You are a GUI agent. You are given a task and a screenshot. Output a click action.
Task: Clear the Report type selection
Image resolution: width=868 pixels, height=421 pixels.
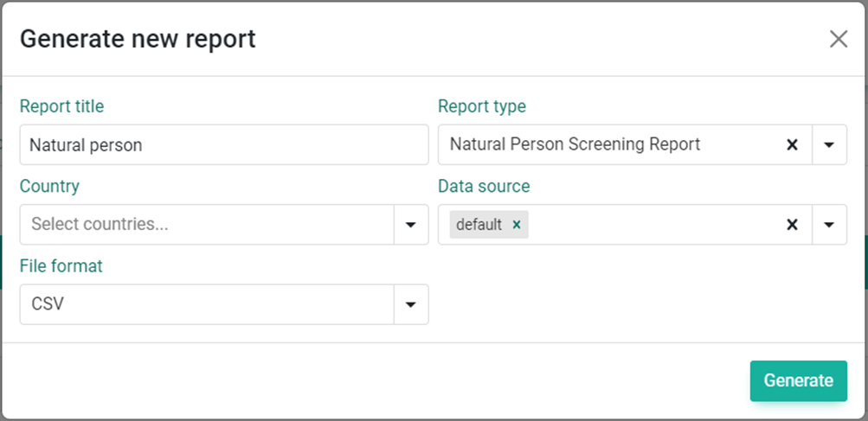(792, 145)
